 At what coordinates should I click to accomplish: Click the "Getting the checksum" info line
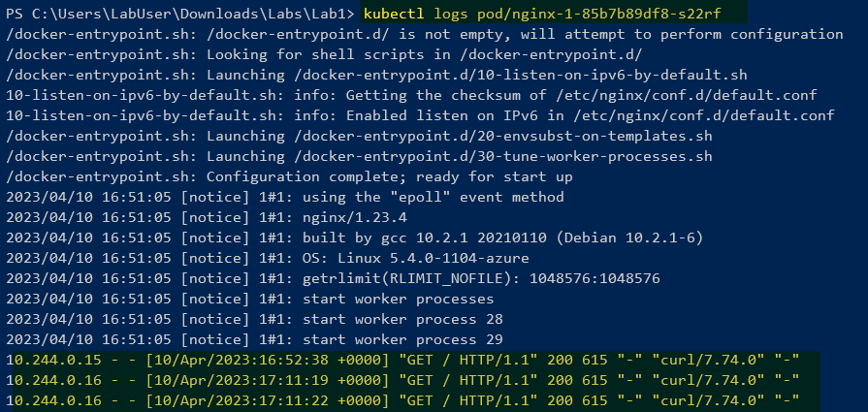point(411,96)
